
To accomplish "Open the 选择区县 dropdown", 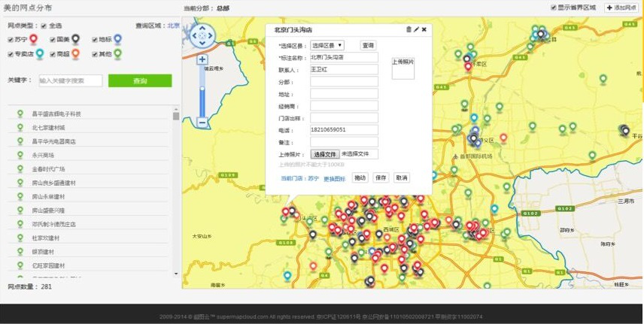I will tap(327, 46).
